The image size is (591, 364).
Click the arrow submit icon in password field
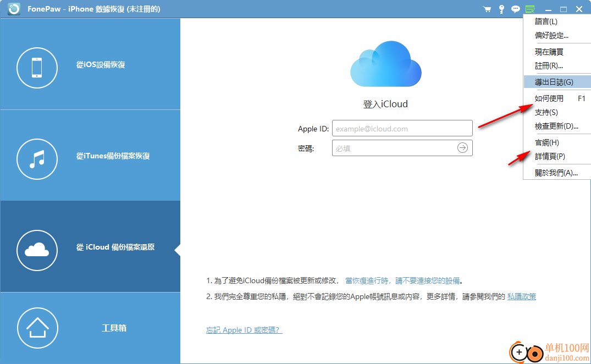[x=462, y=148]
